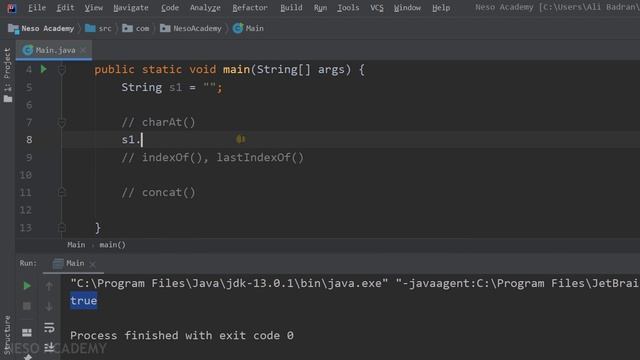Open the Window menu

tap(407, 8)
